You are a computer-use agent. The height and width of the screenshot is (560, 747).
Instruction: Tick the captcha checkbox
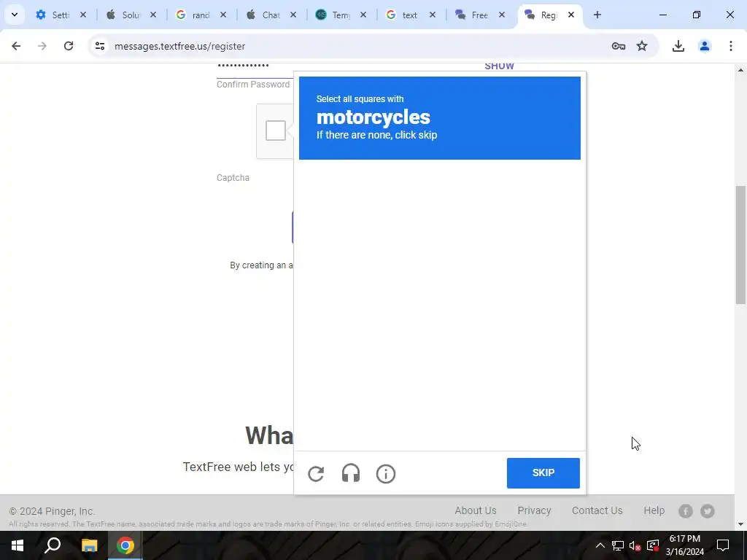pos(276,131)
